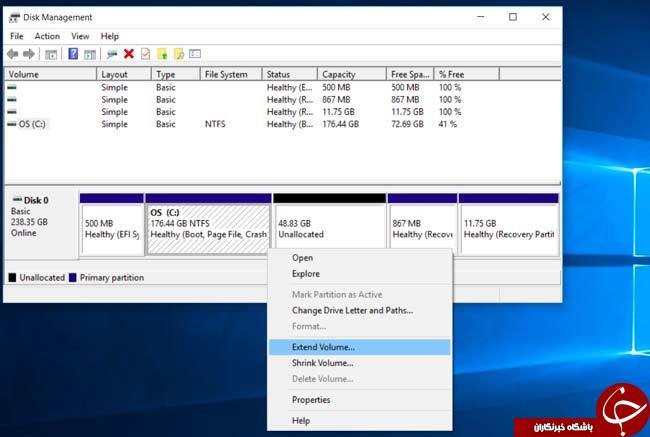Screen dimensions: 650x437
Task: Select Explore in the context menu
Action: pyautogui.click(x=359, y=274)
